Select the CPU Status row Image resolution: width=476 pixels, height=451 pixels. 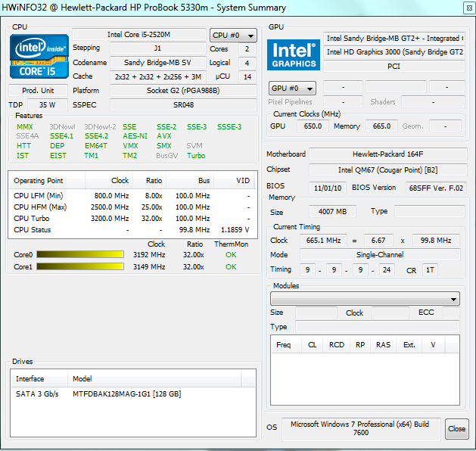pyautogui.click(x=132, y=230)
